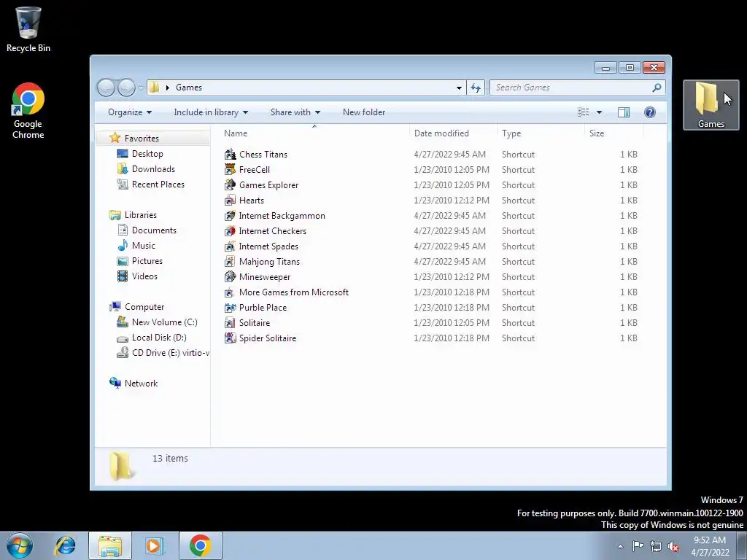Click the network tray icon
This screenshot has height=560, width=747.
[x=656, y=546]
